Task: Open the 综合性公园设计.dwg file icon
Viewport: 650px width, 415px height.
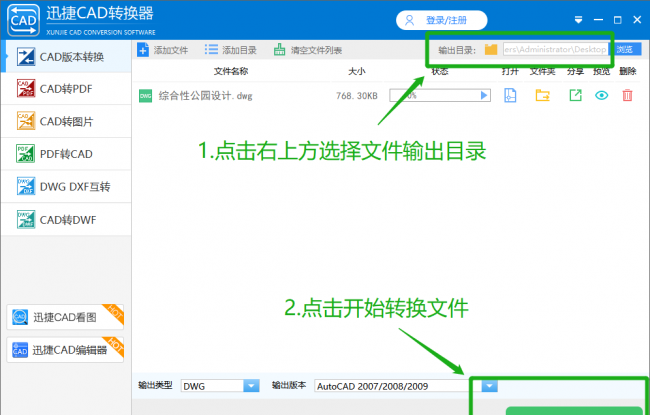Action: point(510,95)
